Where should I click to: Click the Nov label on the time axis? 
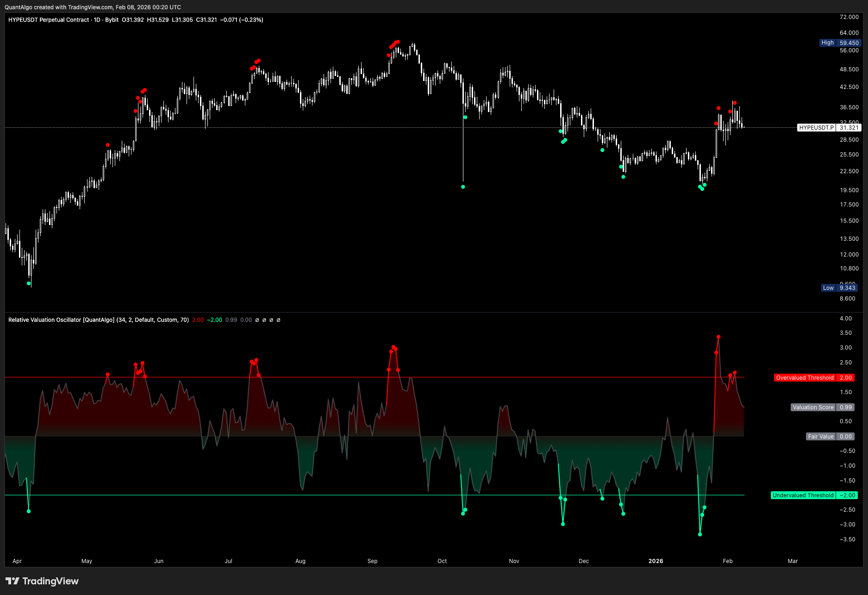pyautogui.click(x=514, y=561)
